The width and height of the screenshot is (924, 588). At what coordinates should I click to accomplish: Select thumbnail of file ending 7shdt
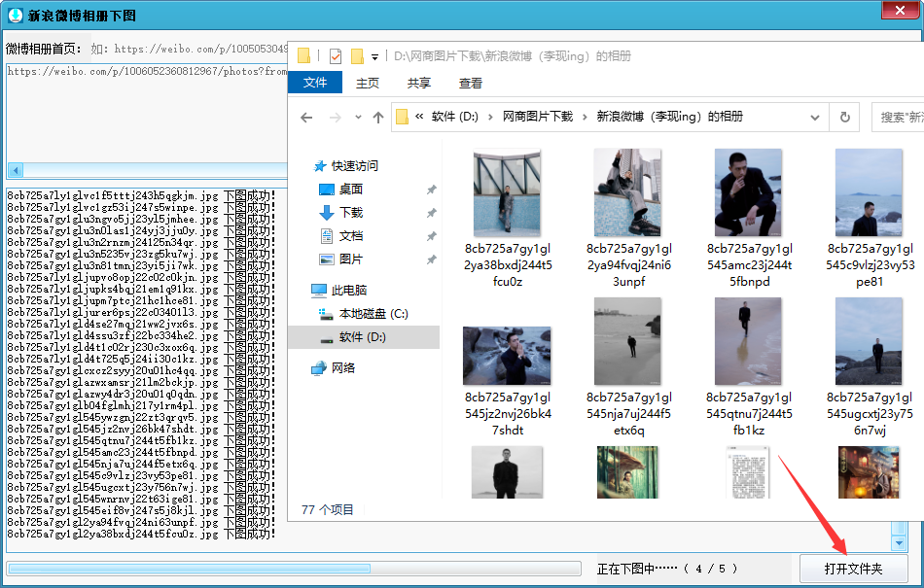tap(507, 356)
